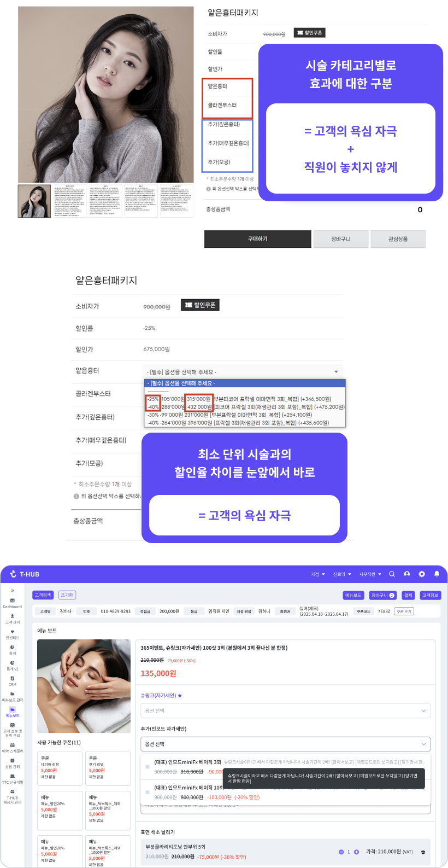Open notifications bell icon

pos(437,574)
